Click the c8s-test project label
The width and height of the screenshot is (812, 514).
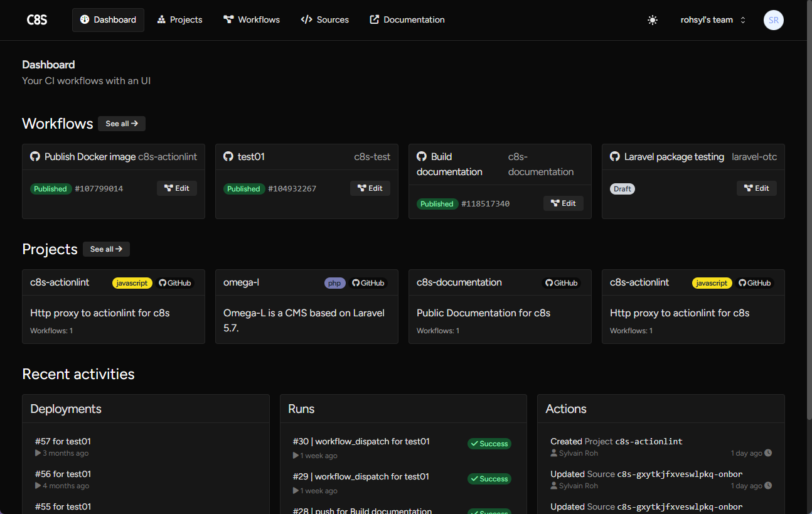click(x=372, y=157)
